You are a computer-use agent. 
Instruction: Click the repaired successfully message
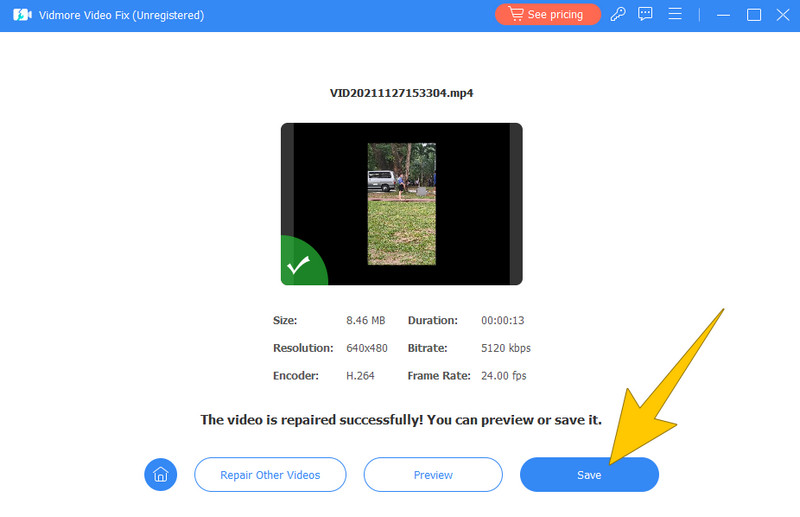(x=401, y=420)
